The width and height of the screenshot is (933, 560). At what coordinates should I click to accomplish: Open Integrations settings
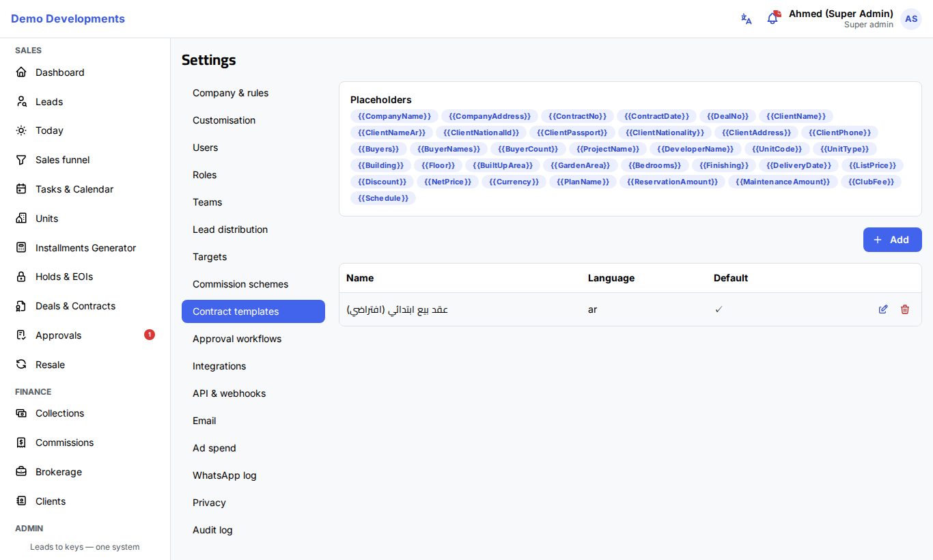pos(253,366)
